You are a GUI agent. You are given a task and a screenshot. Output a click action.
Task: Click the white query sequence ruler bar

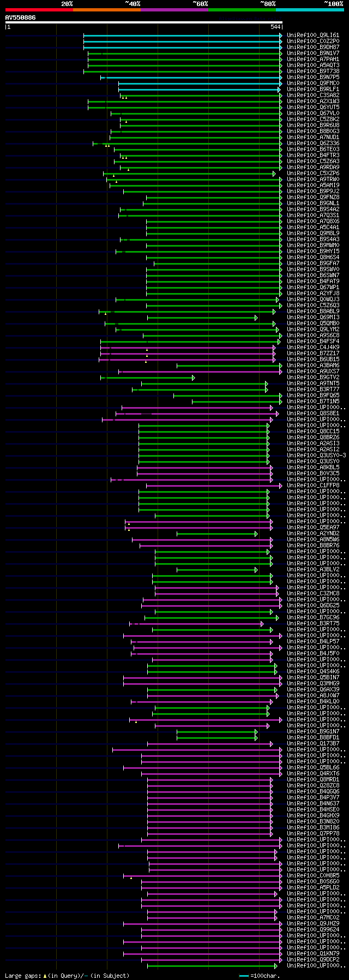[143, 22]
